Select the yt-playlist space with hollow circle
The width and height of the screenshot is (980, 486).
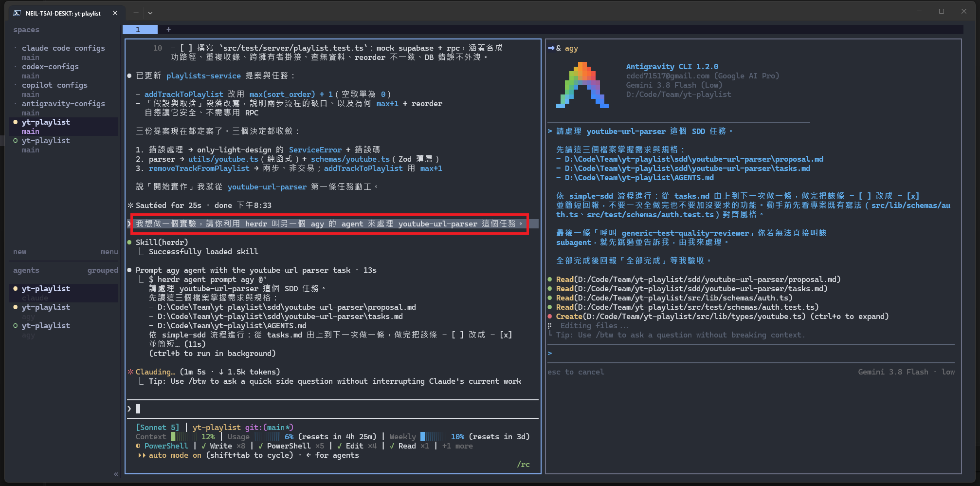click(46, 140)
